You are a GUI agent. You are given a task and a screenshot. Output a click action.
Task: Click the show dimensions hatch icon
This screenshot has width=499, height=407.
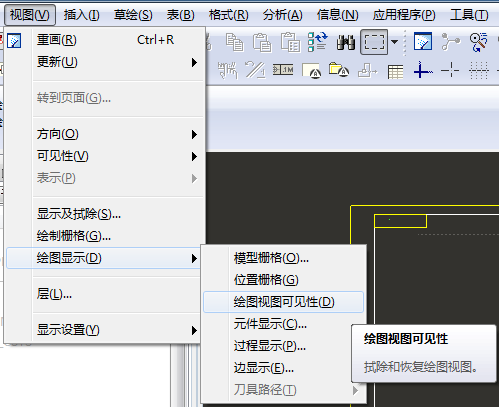(228, 70)
